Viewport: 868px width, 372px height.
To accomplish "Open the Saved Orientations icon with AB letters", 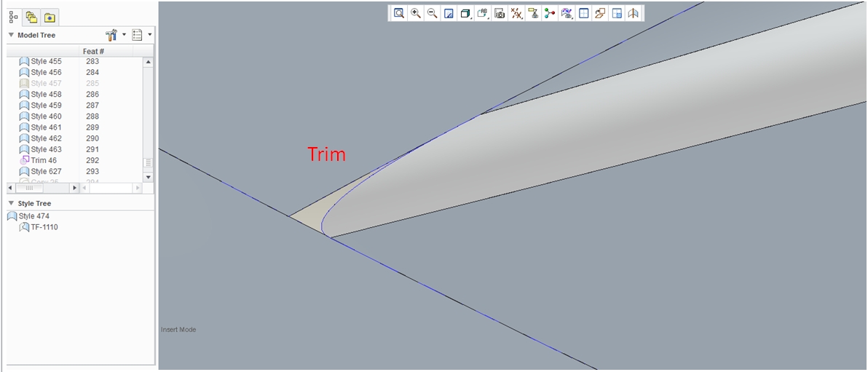I will pos(482,13).
